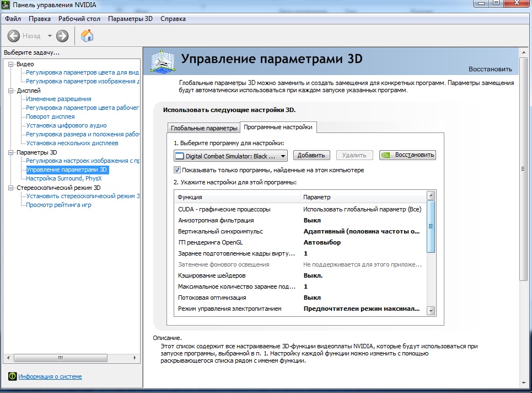This screenshot has width=532, height=393.
Task: Click task tree scroll left arrow
Action: tap(8, 358)
